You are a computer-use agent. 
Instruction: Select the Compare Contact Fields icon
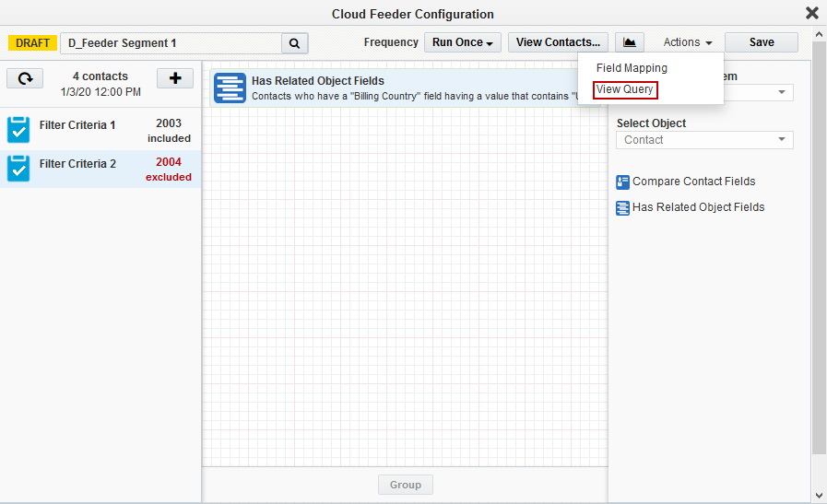pos(623,182)
